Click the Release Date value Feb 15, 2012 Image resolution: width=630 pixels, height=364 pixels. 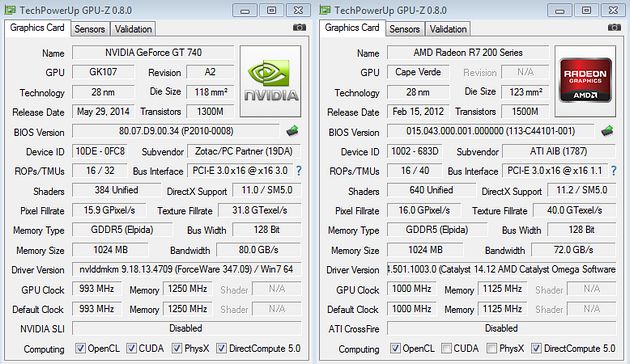click(x=418, y=111)
